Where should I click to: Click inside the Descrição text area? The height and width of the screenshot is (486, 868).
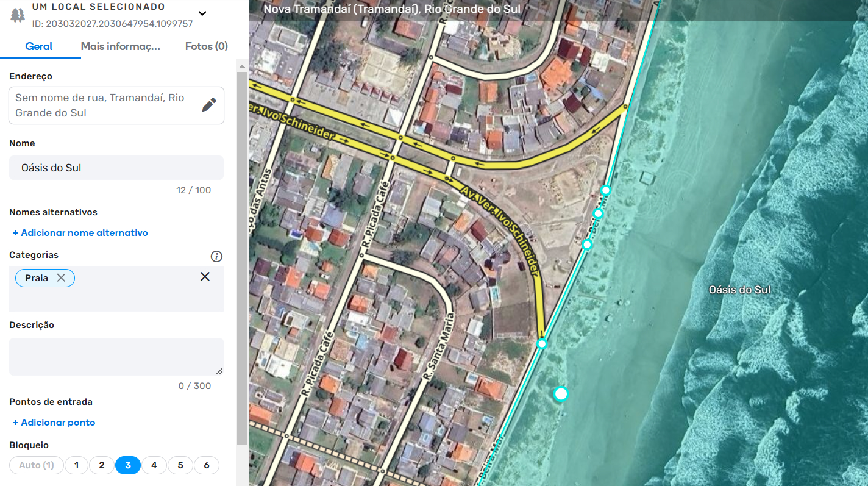[116, 357]
